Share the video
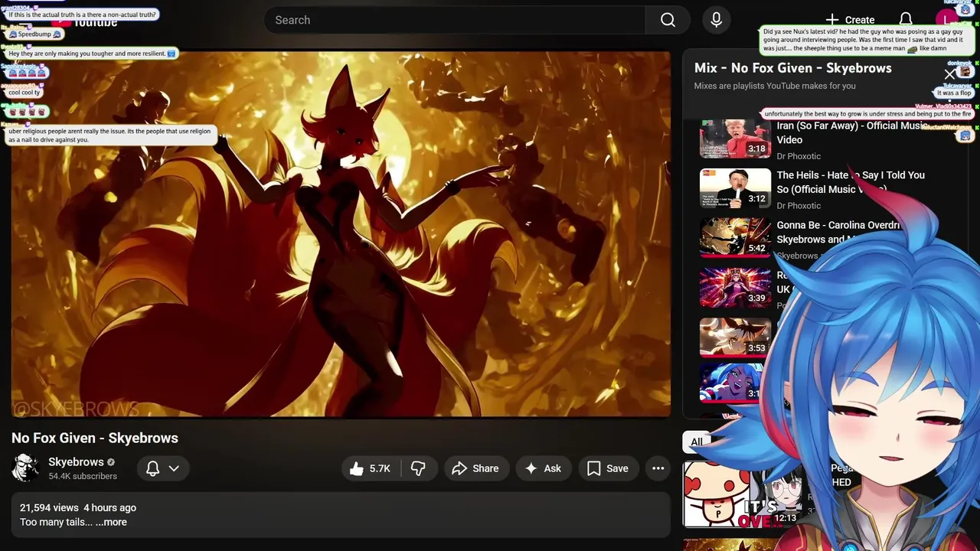The image size is (980, 551). pyautogui.click(x=475, y=468)
